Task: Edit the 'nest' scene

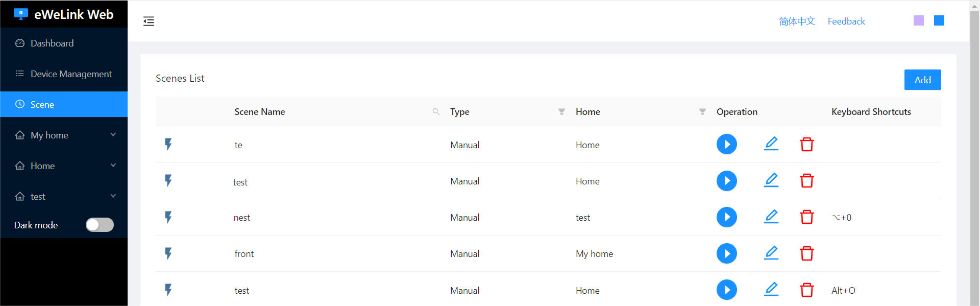Action: 771,217
